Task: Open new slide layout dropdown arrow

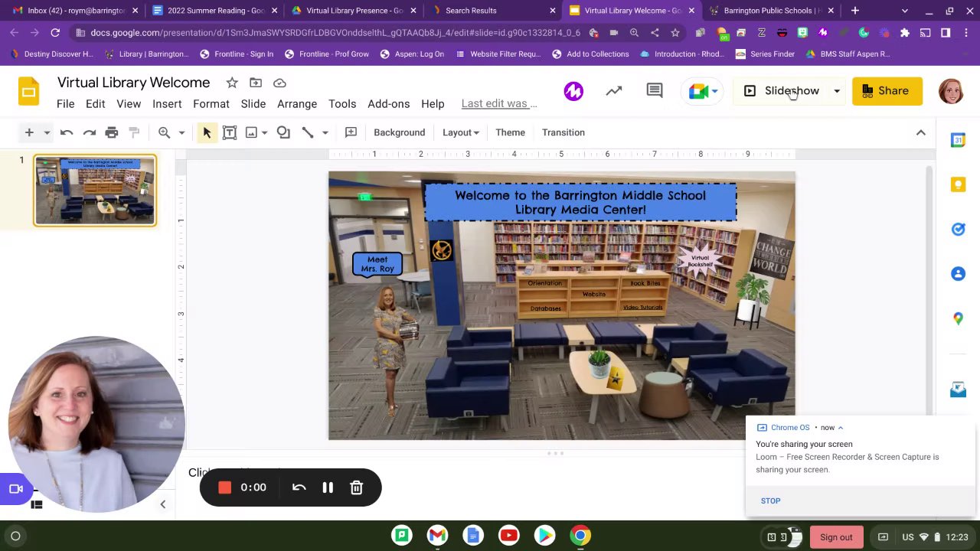Action: 47,132
